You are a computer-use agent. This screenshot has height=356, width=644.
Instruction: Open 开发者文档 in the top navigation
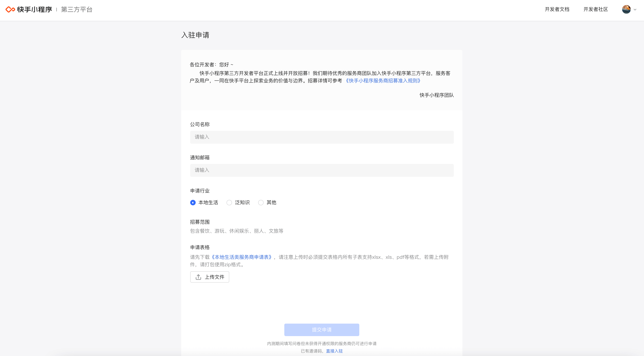[x=557, y=10]
